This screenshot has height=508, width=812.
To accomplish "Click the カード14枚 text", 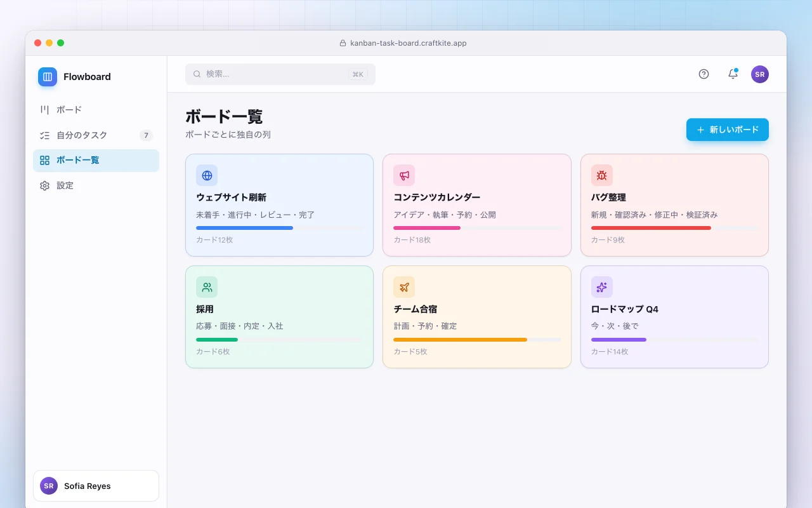I will (610, 352).
